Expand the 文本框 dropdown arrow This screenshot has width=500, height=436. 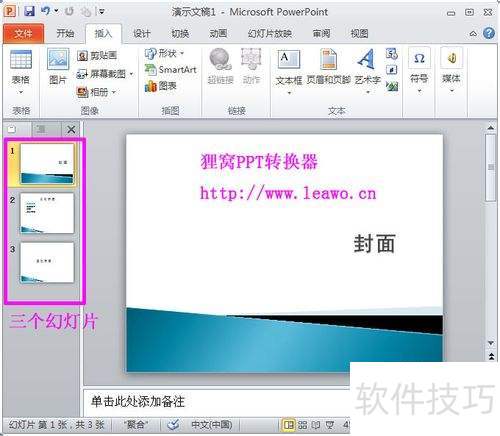[x=289, y=93]
